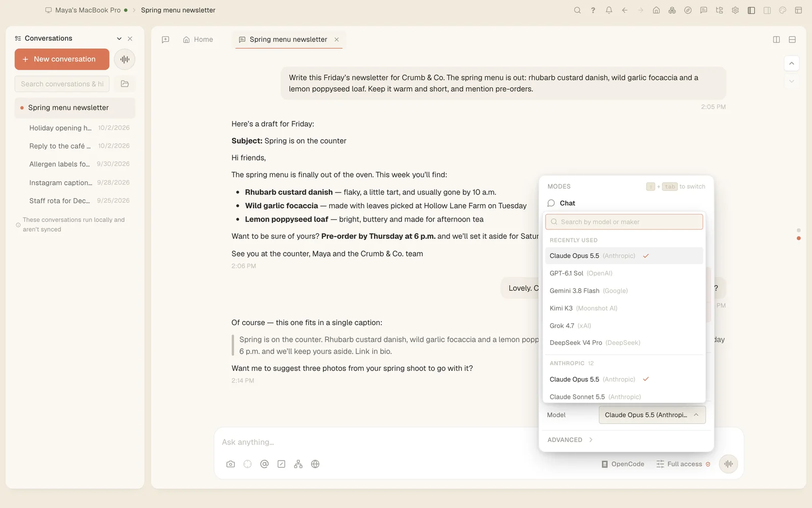Split the view vertically with the columns icon

776,40
